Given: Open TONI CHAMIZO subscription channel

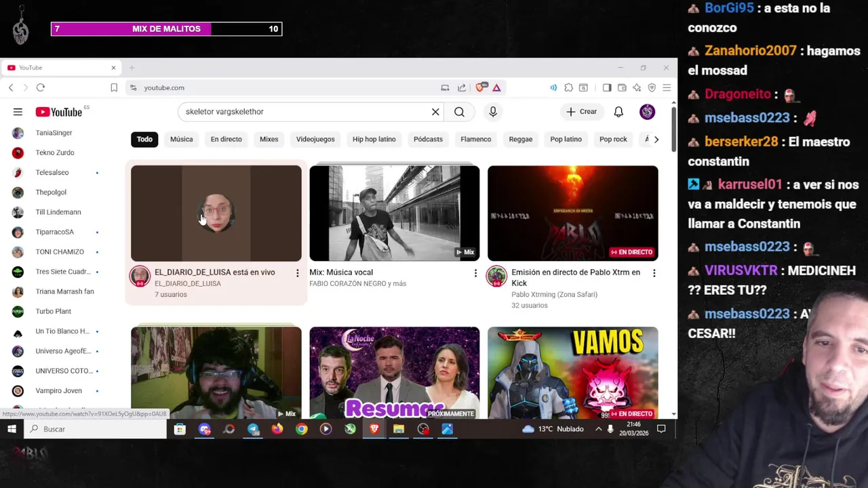Looking at the screenshot, I should click(x=60, y=251).
